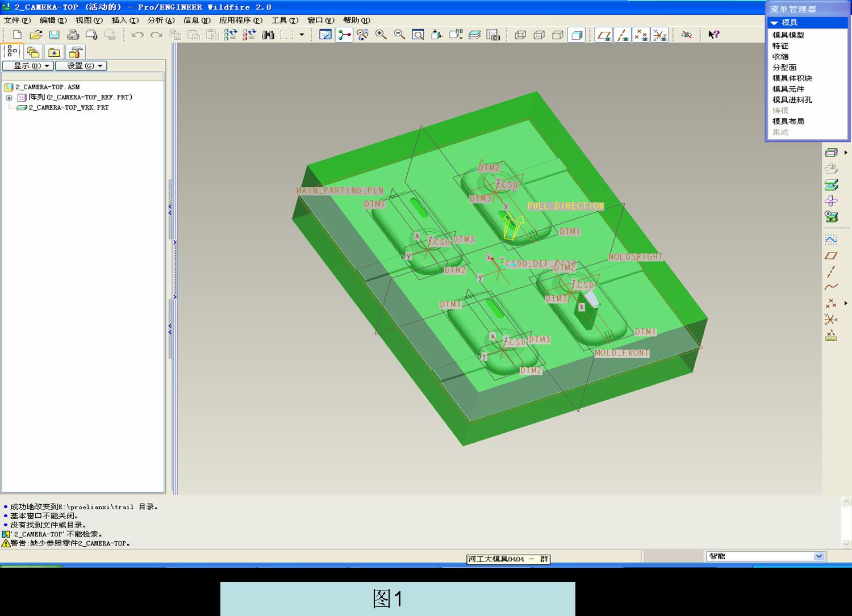Select 收缩 in the menu manager

(780, 56)
